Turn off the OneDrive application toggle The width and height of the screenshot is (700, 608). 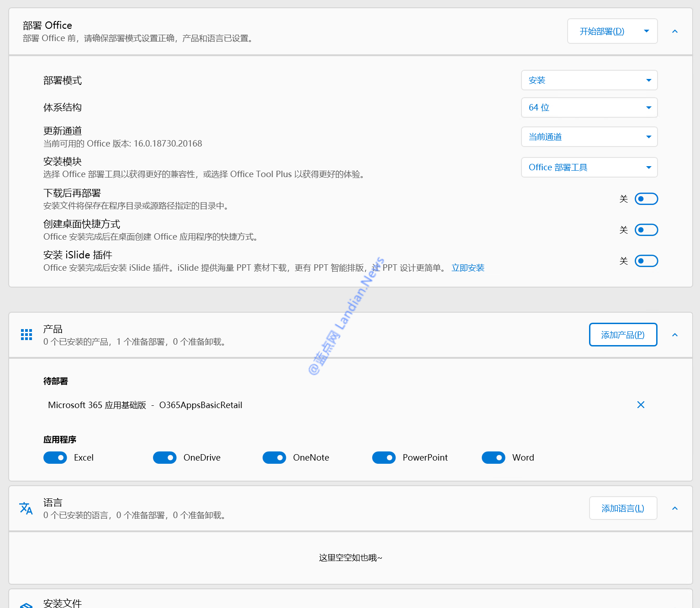165,457
